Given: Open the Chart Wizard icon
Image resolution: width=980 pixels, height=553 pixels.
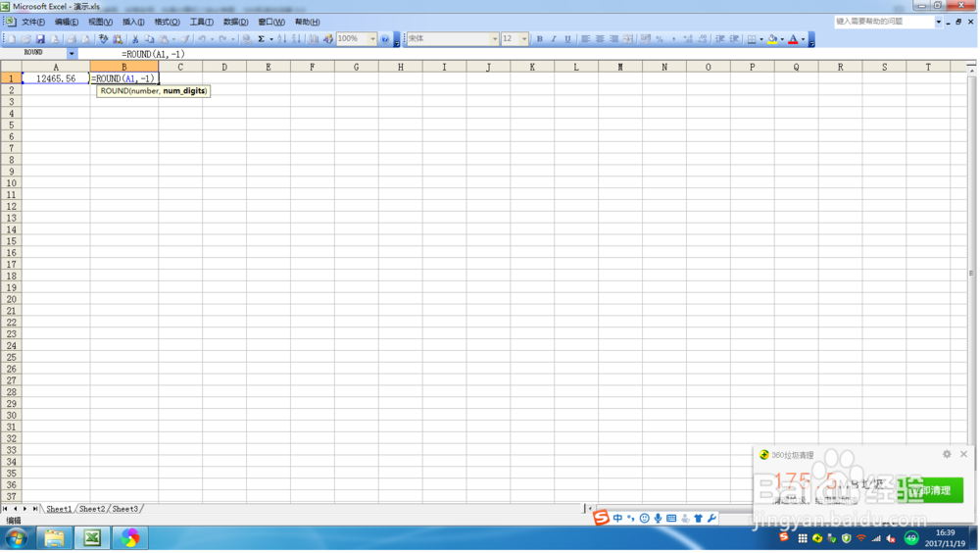Looking at the screenshot, I should (x=314, y=39).
